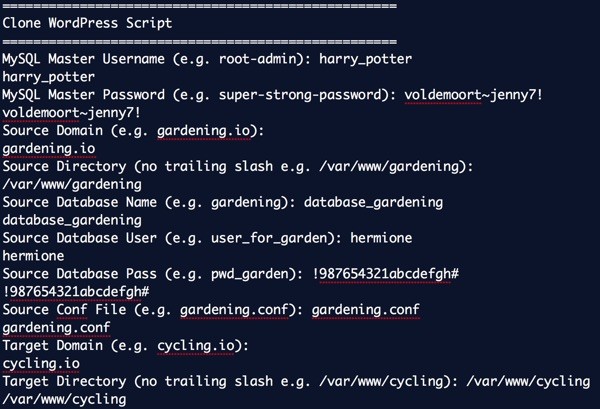Click the gardening.io example in the Source Domain prompt

tap(204, 131)
